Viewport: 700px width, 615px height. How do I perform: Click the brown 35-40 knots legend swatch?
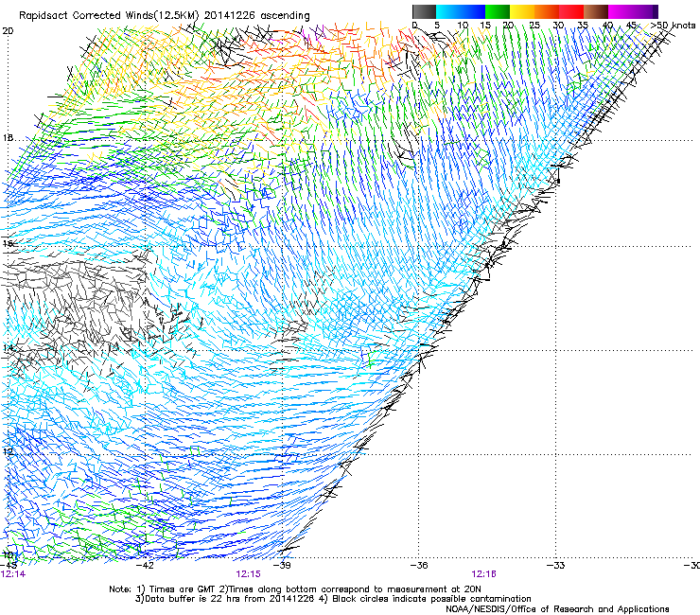coord(596,11)
